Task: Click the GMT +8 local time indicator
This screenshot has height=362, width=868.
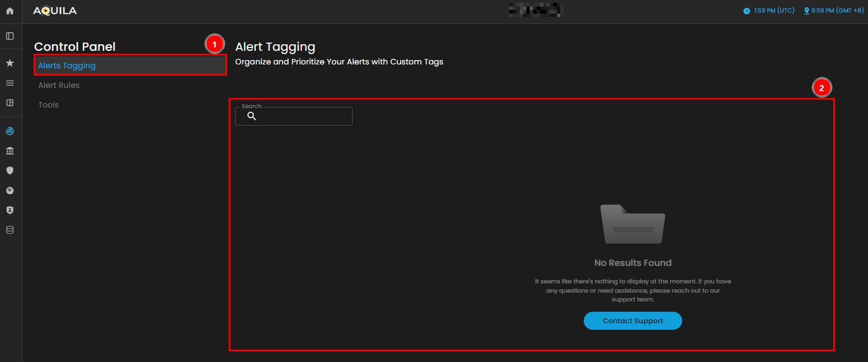Action: point(834,11)
